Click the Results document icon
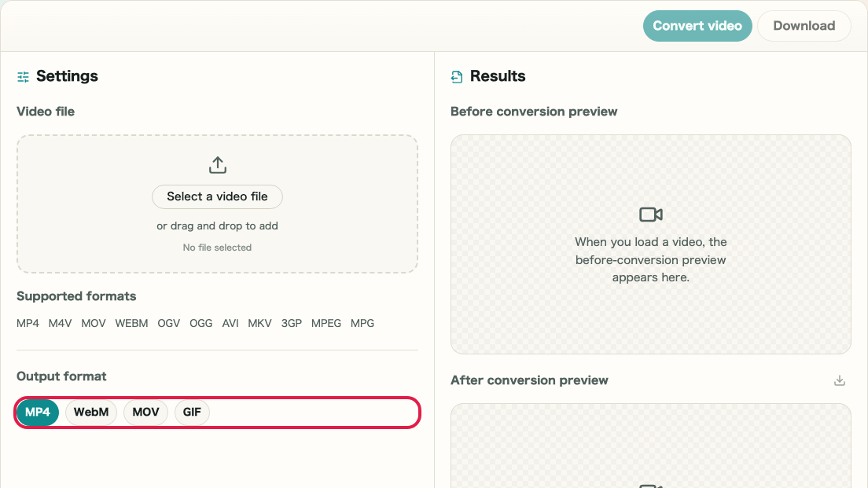The image size is (868, 488). click(x=457, y=77)
